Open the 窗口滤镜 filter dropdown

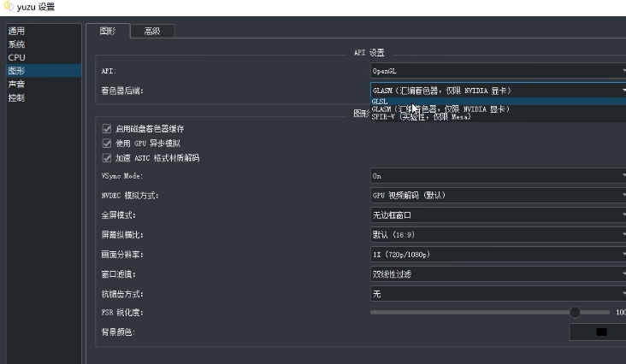[x=498, y=274]
